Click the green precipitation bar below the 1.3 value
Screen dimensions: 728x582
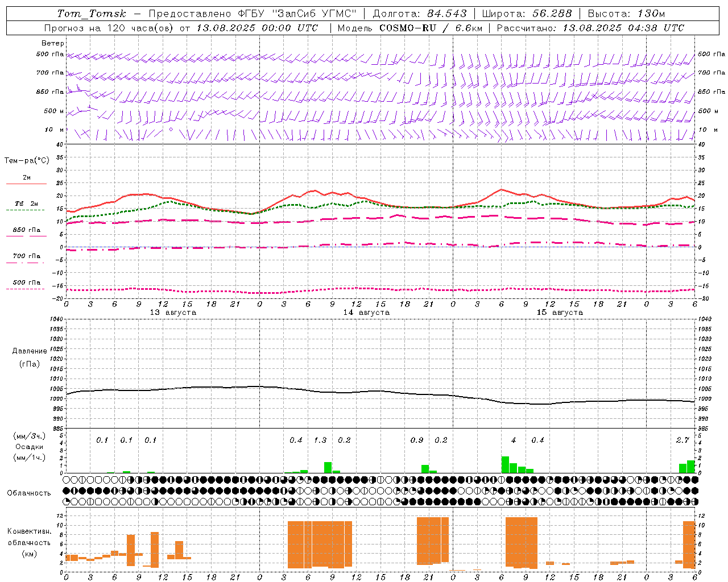(x=328, y=467)
